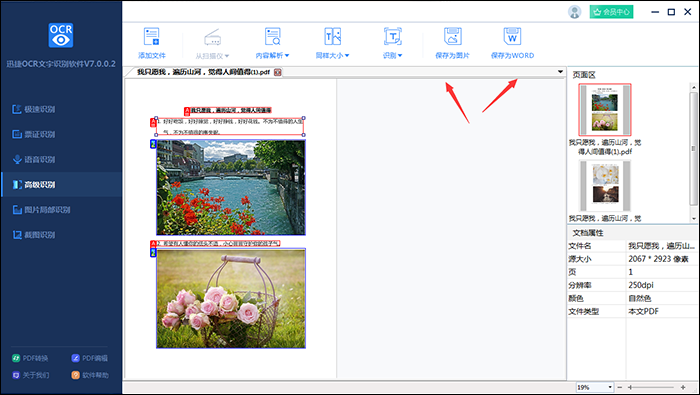Click the user avatar icon
This screenshot has height=395, width=700.
tap(575, 12)
